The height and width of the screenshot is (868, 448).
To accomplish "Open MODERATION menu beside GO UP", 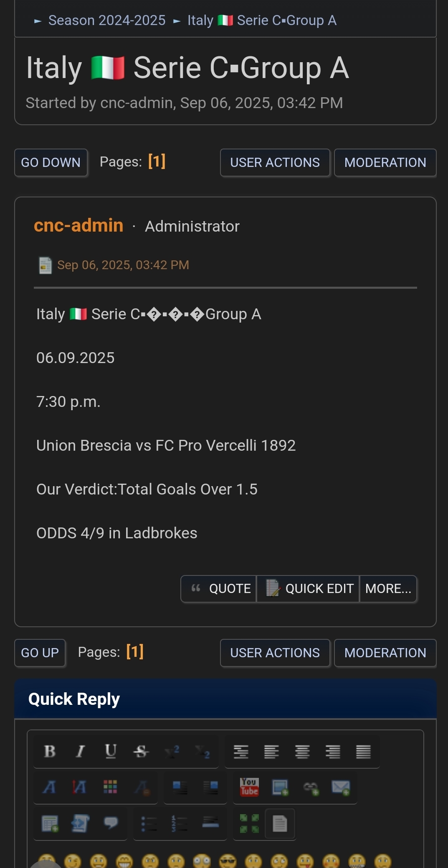I will 385,653.
